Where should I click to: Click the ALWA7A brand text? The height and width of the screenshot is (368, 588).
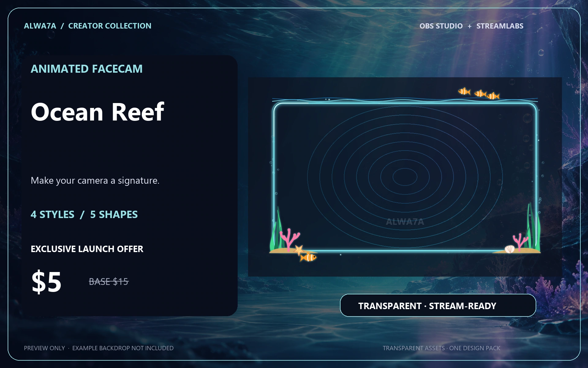(40, 26)
